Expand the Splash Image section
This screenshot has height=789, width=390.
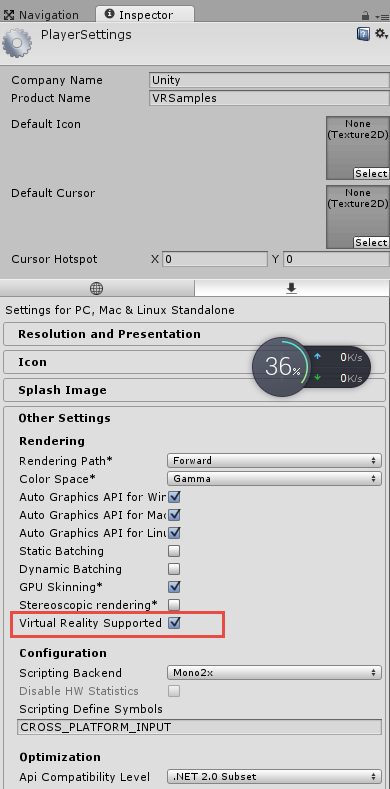point(194,390)
